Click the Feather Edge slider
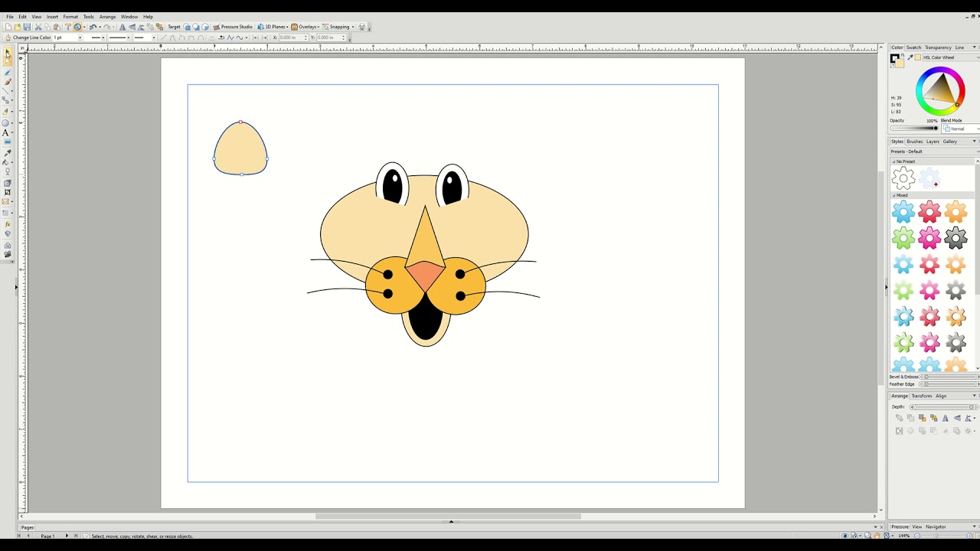Image resolution: width=980 pixels, height=551 pixels. pyautogui.click(x=949, y=384)
